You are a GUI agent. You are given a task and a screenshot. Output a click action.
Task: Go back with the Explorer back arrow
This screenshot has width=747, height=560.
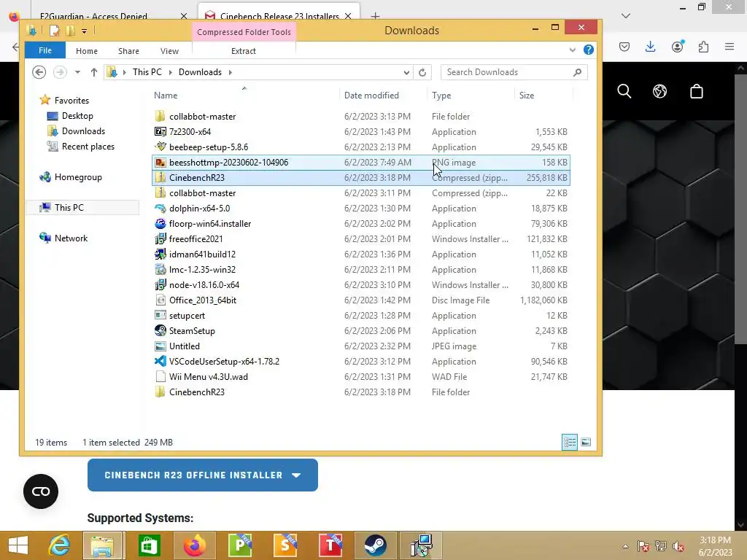[39, 72]
